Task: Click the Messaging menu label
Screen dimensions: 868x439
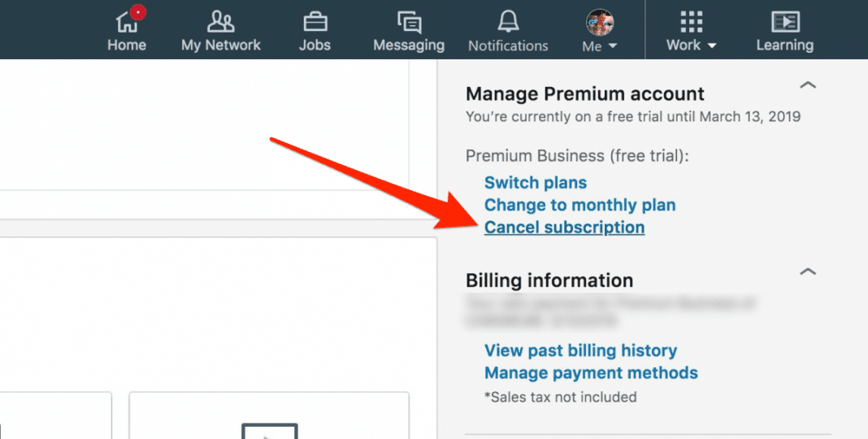Action: coord(409,46)
